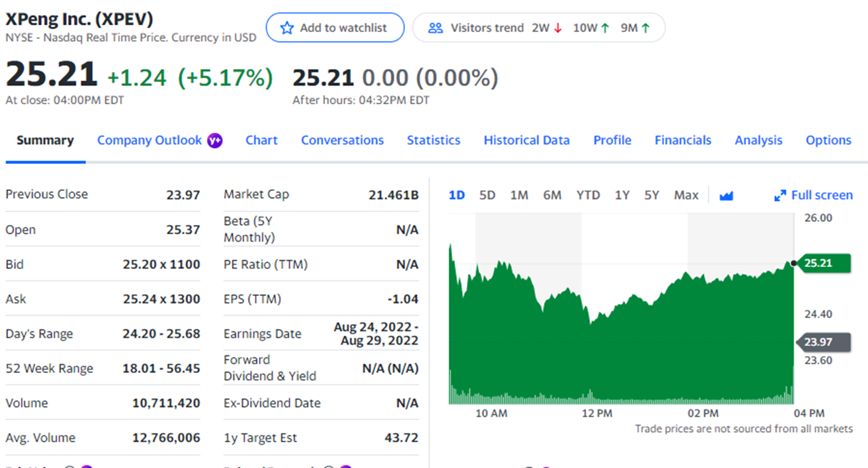Switch to the Chart tab

coord(261,141)
